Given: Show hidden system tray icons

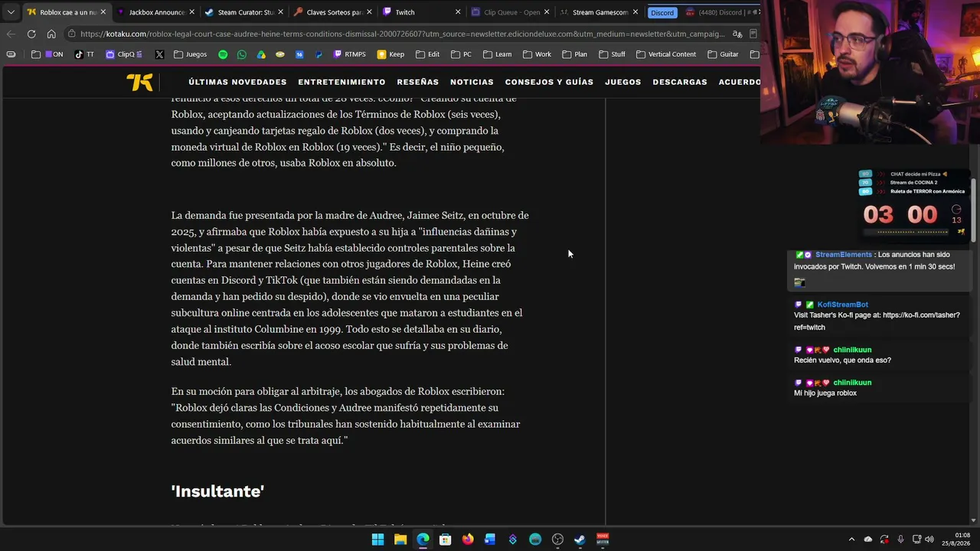Looking at the screenshot, I should (851, 540).
